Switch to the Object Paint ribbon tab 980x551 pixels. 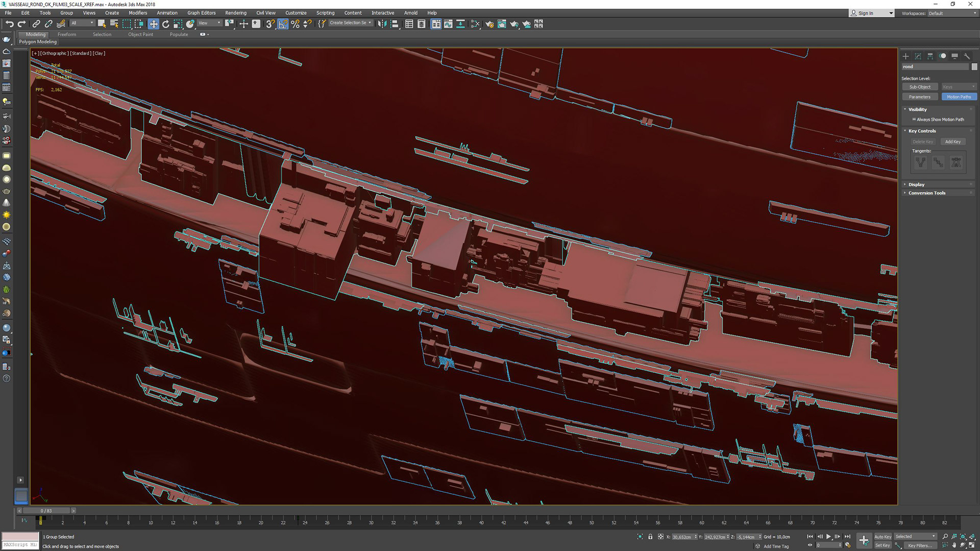click(140, 35)
